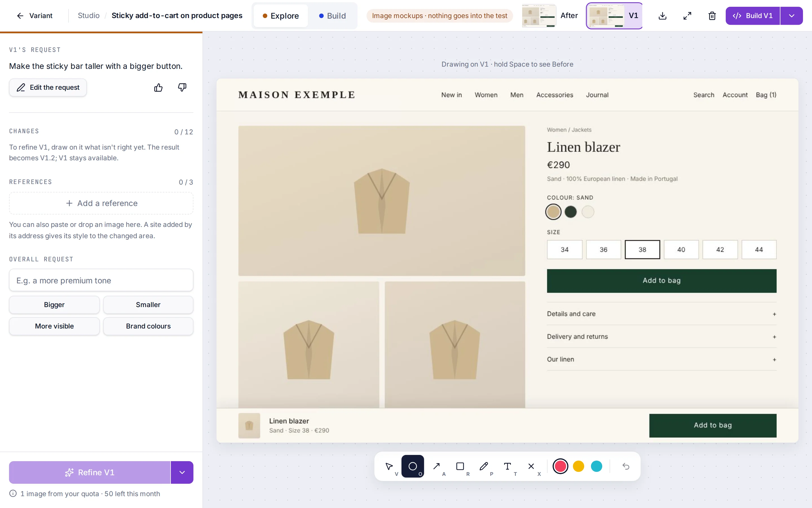Screen dimensions: 812x508
Task: Open the Refine V1 dropdown arrow
Action: [x=182, y=472]
